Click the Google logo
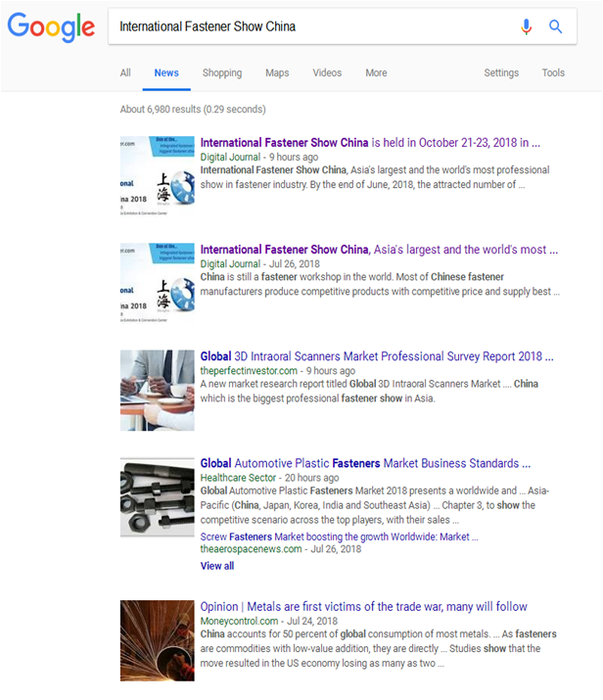 tap(51, 27)
